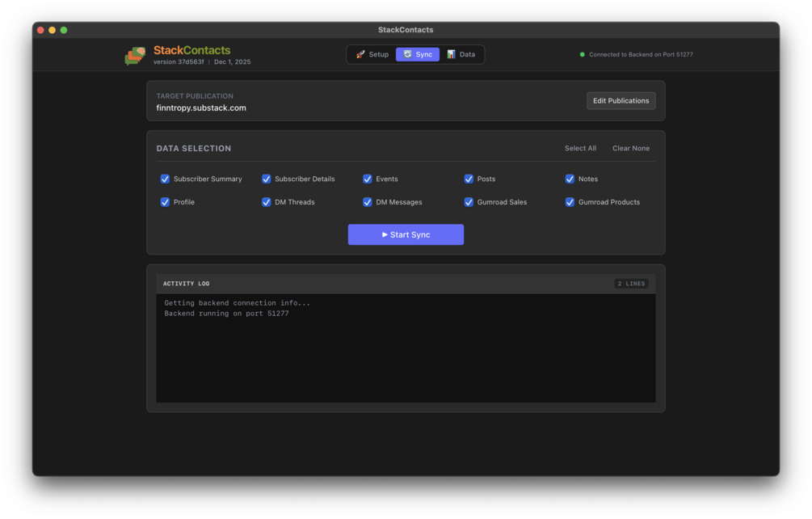Image resolution: width=812 pixels, height=519 pixels.
Task: Click the Connected to Backend status text
Action: coord(641,54)
